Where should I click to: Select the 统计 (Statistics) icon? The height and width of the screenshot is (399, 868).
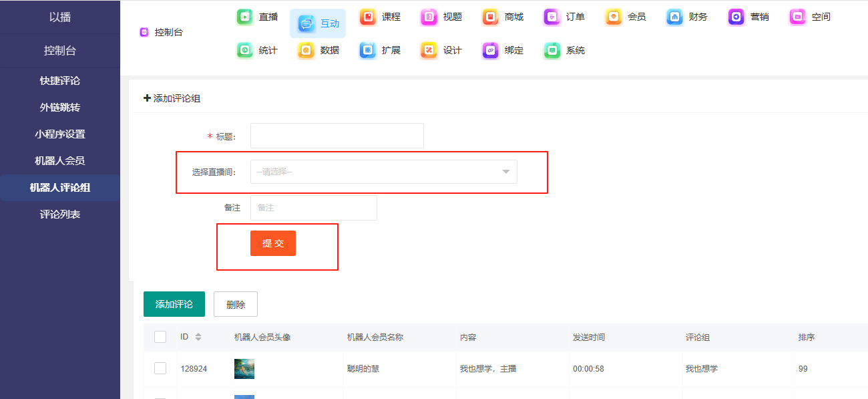coord(245,51)
